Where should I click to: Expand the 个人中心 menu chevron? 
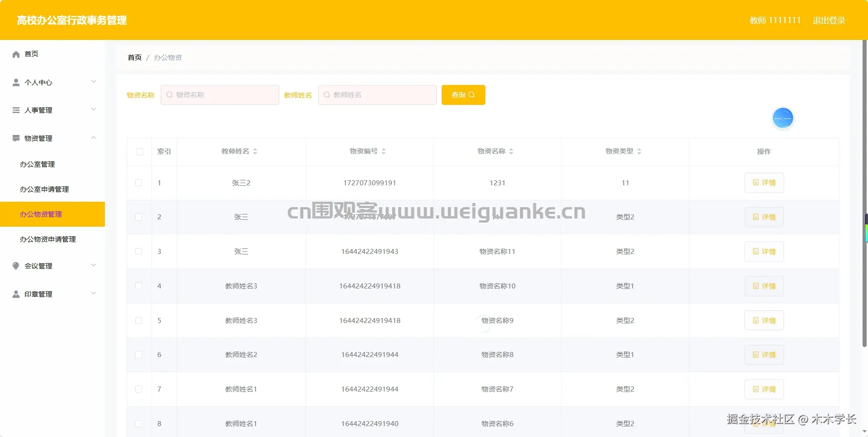tap(94, 82)
